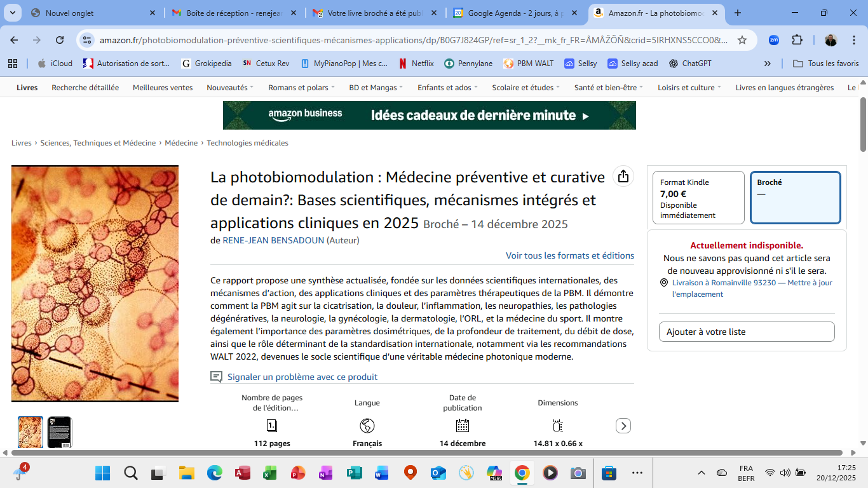Share the book with the share icon
This screenshot has width=868, height=488.
coord(623,176)
